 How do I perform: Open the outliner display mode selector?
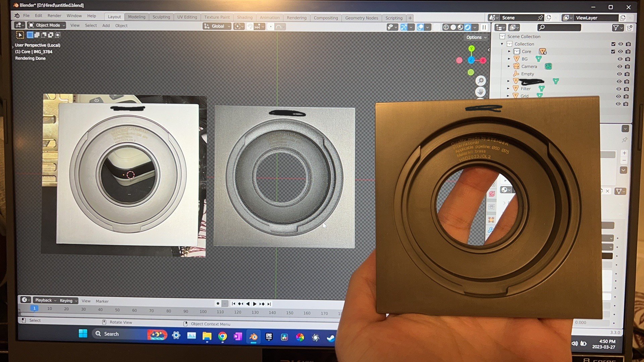coord(514,27)
